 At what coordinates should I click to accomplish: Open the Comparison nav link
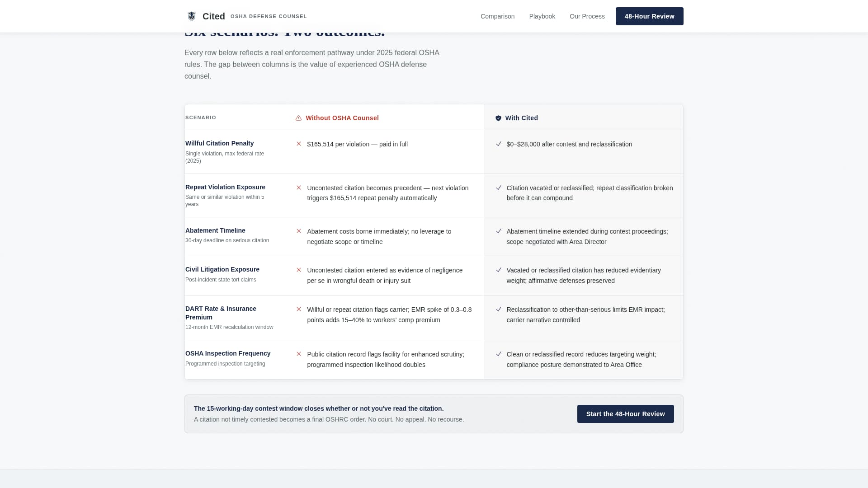tap(497, 16)
